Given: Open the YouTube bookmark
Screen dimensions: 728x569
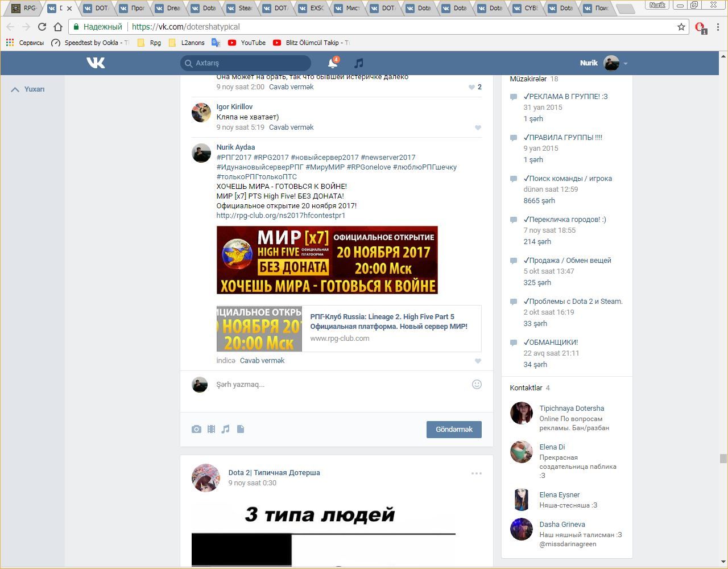Looking at the screenshot, I should click(247, 43).
